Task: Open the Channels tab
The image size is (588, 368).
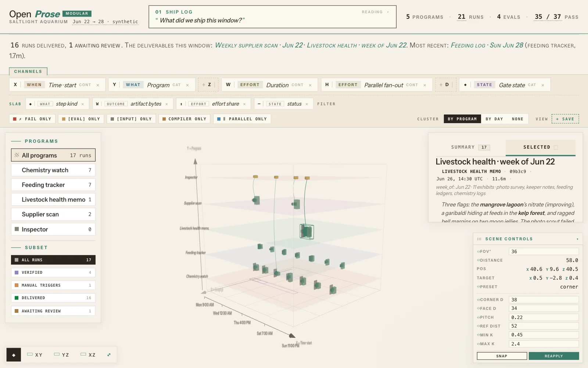Action: 28,71
